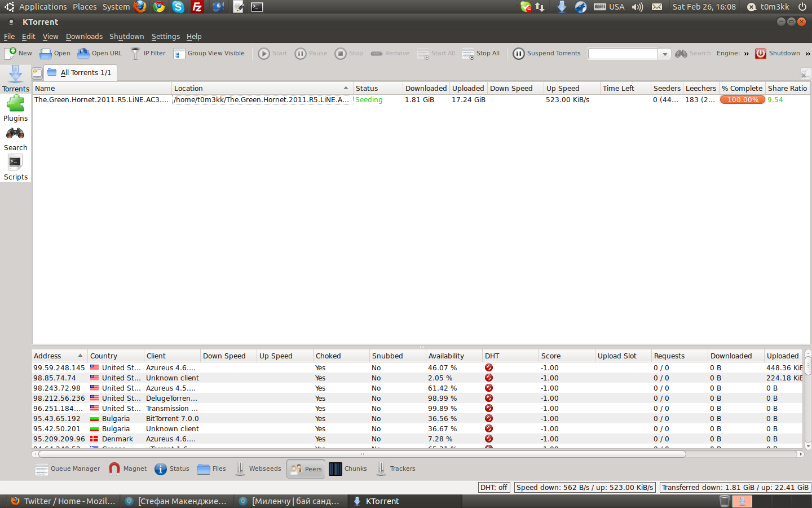The width and height of the screenshot is (812, 508).
Task: Click the search text field in toolbar
Action: pyautogui.click(x=623, y=54)
